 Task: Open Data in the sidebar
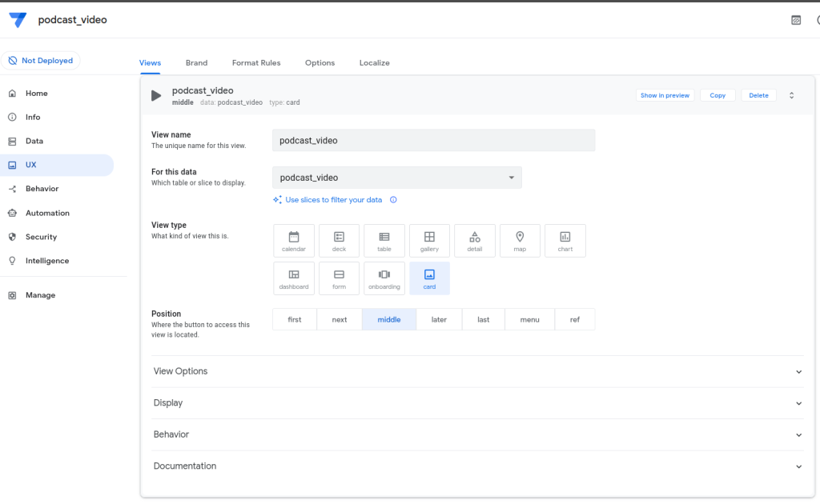click(57, 141)
